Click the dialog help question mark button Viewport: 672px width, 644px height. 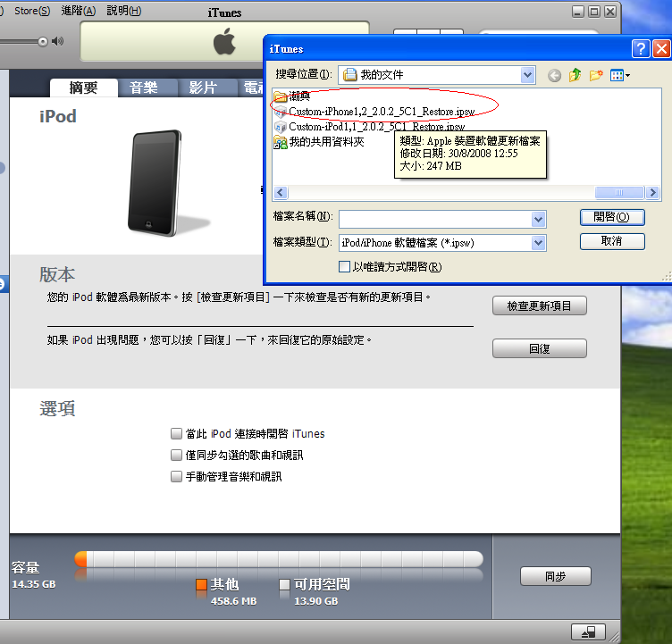pos(640,49)
